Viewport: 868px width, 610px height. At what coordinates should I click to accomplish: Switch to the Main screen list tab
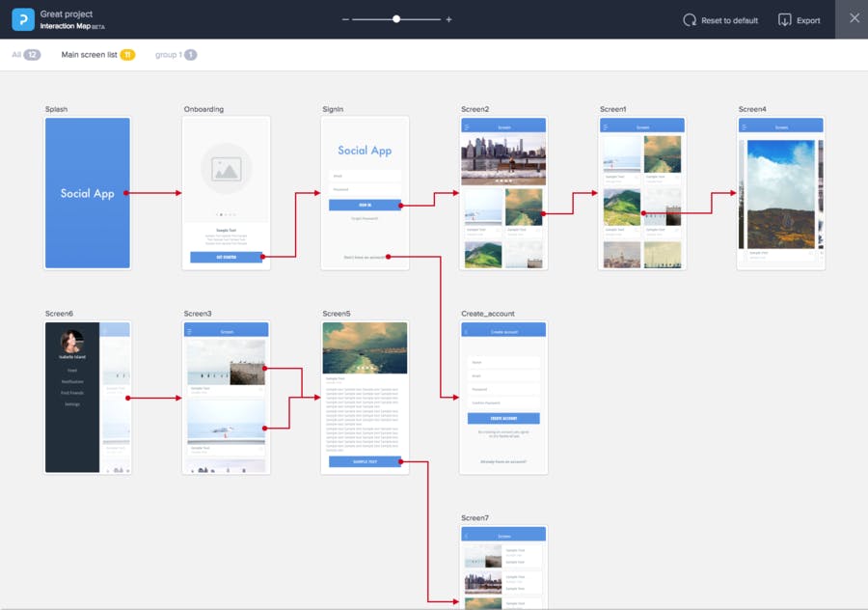98,55
